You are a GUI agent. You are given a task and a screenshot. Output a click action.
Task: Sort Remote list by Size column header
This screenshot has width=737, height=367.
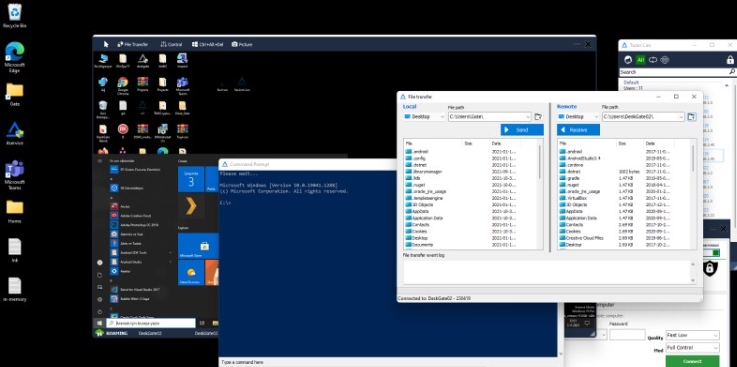tap(630, 143)
